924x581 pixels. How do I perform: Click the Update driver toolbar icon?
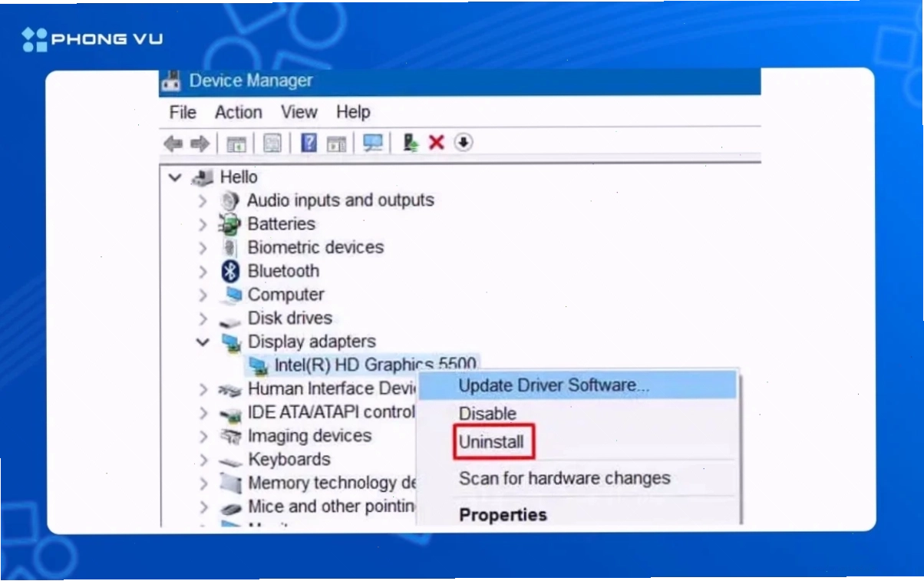pyautogui.click(x=411, y=143)
